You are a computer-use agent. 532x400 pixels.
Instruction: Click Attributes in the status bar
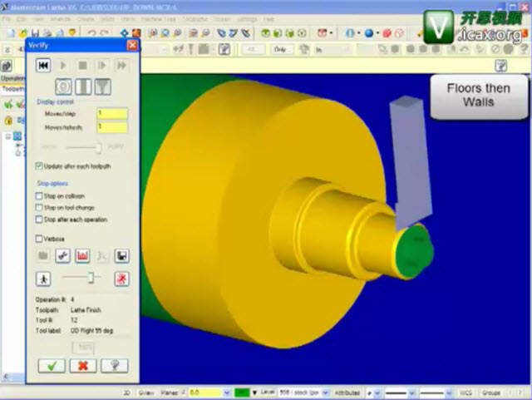click(x=347, y=393)
